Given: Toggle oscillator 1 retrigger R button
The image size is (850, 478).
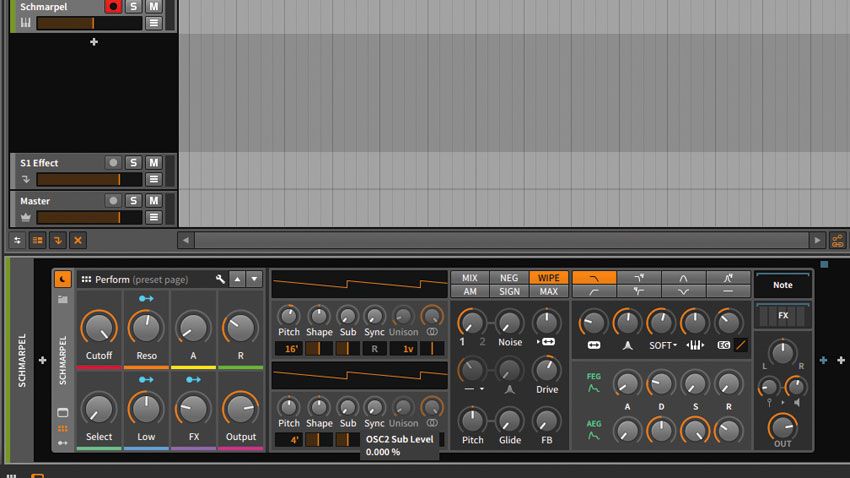Looking at the screenshot, I should pos(375,348).
